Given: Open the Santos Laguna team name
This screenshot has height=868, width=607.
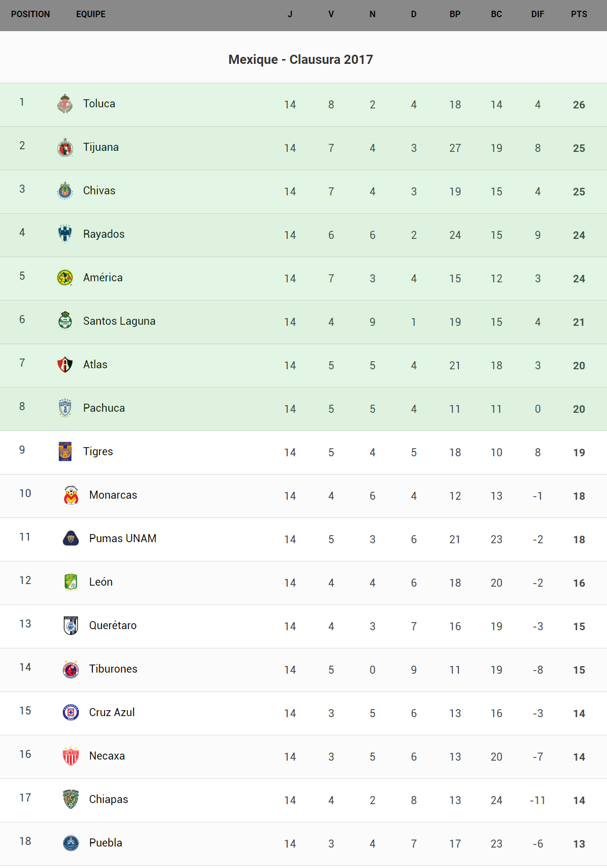Looking at the screenshot, I should click(x=119, y=321).
